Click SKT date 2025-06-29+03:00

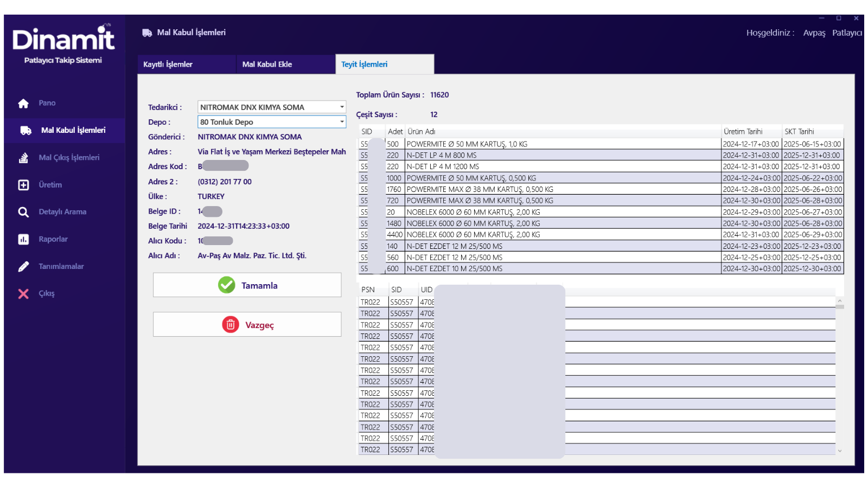click(813, 235)
